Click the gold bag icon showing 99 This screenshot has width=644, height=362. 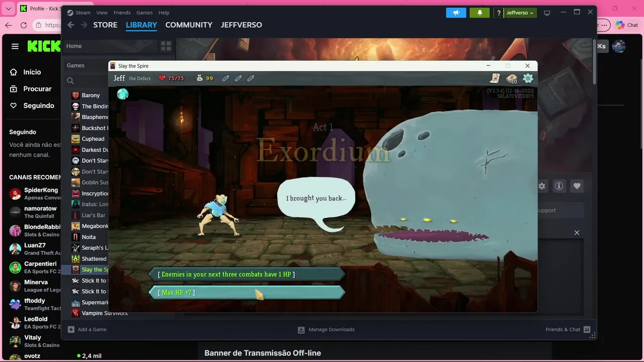click(199, 78)
